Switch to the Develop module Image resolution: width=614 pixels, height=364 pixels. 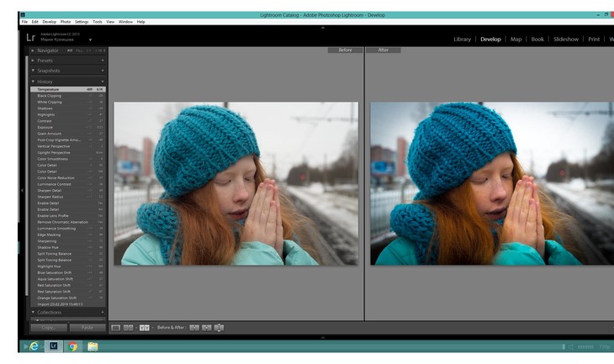tap(490, 40)
